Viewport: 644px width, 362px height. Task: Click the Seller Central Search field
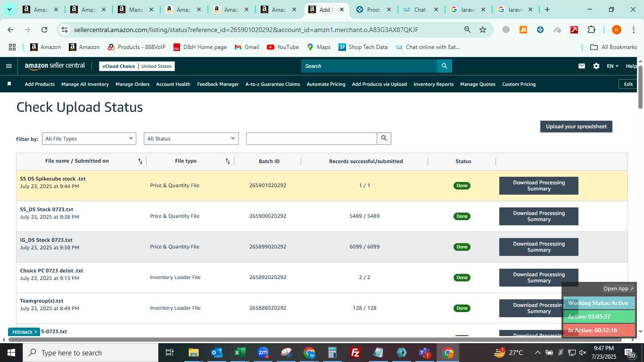click(369, 66)
